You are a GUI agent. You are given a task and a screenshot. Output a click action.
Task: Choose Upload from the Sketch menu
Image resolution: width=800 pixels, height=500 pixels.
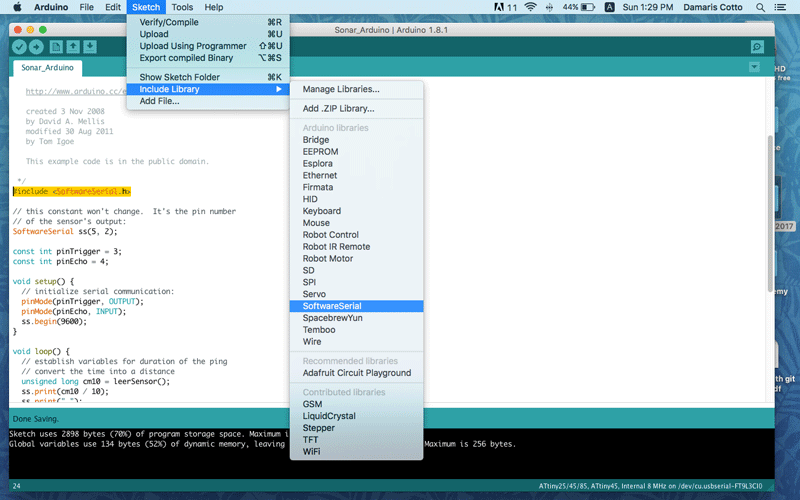pos(208,34)
